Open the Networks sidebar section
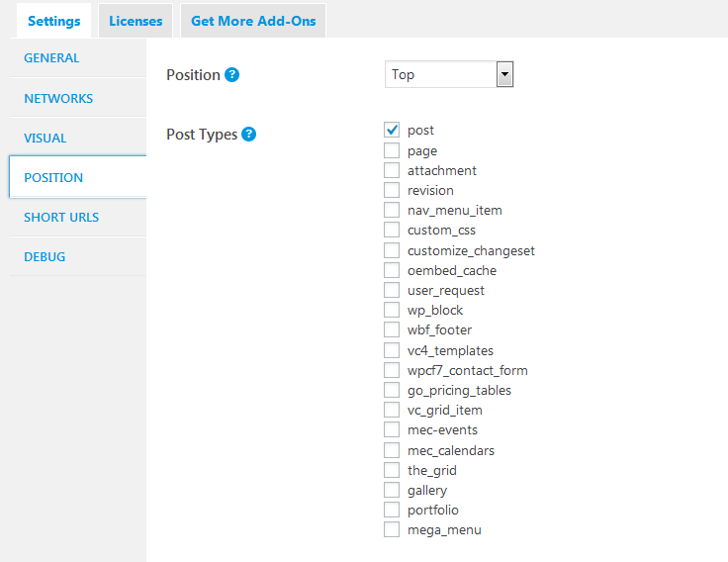This screenshot has width=728, height=562. (58, 99)
